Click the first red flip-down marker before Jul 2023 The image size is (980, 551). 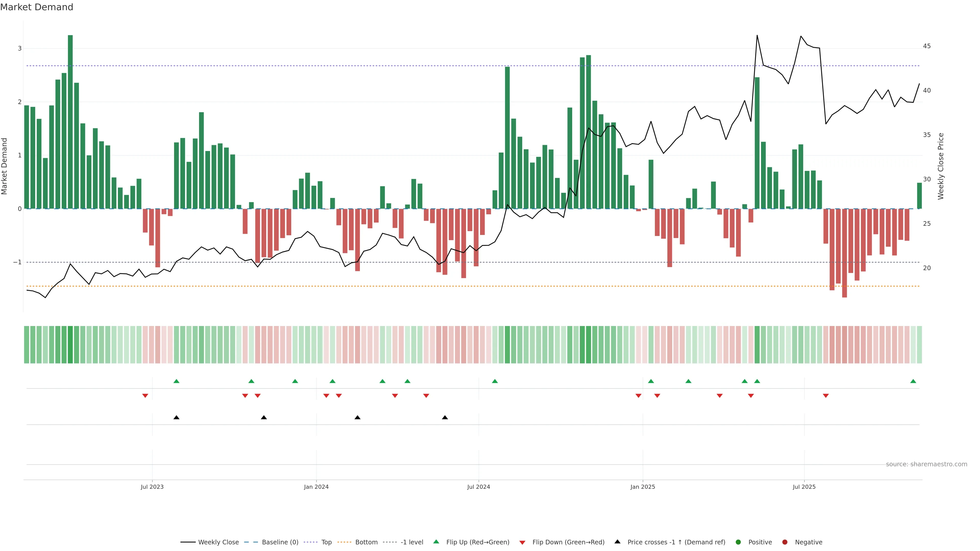pos(145,396)
